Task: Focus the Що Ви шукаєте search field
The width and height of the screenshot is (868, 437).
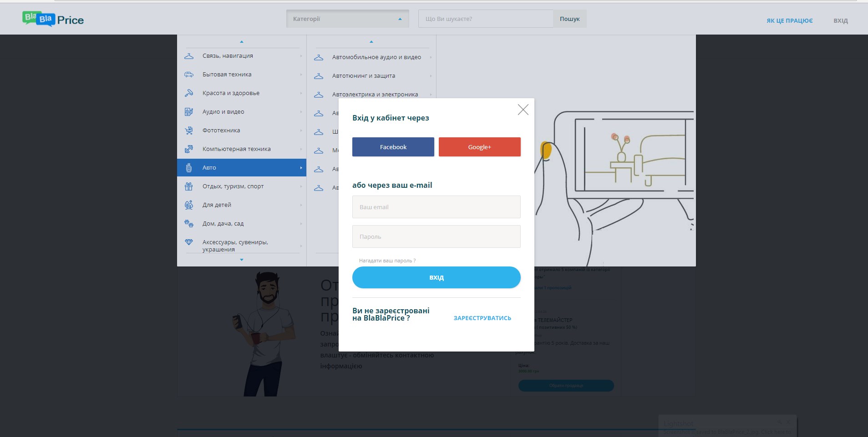Action: click(x=486, y=19)
